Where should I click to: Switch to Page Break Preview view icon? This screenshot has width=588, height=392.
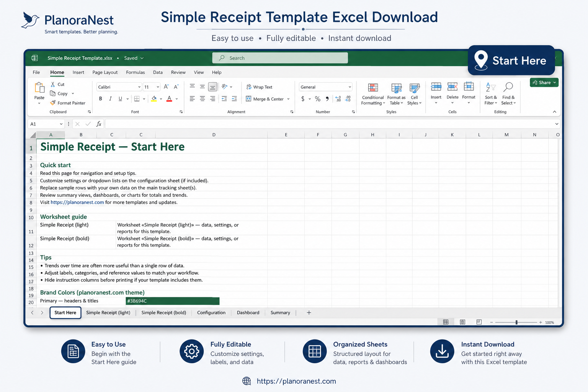tap(479, 322)
